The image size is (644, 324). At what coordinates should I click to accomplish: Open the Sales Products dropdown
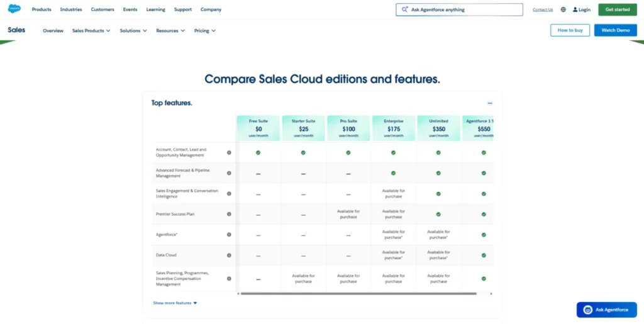tap(91, 30)
